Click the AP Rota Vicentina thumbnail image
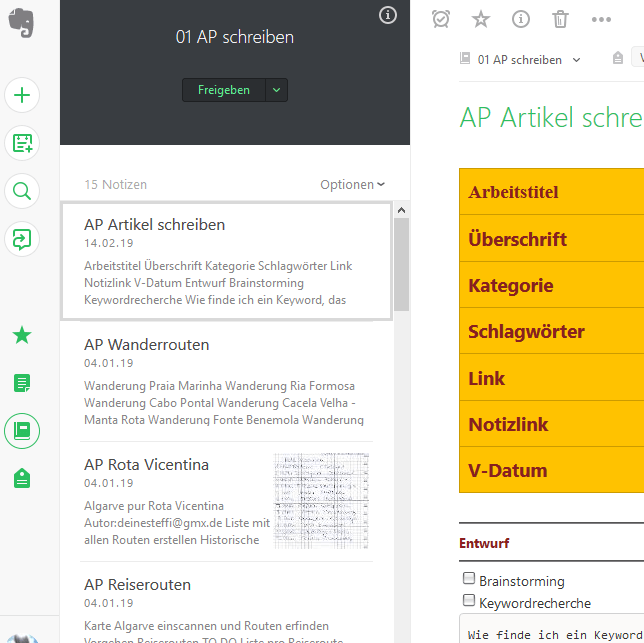 [321, 499]
